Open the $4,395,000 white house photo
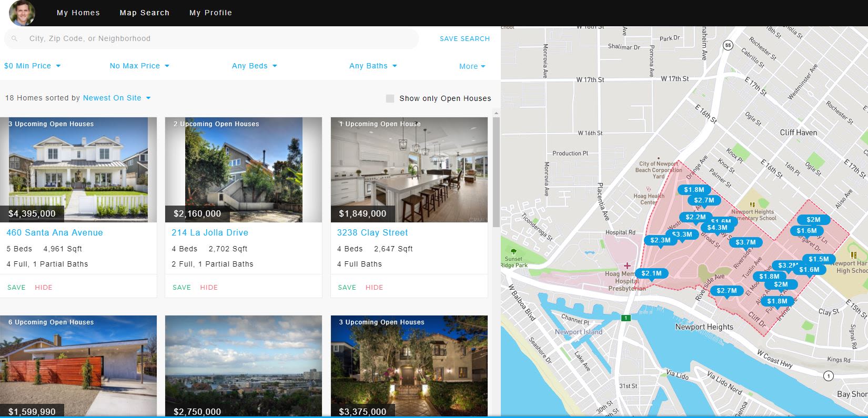The height and width of the screenshot is (418, 868). tap(78, 169)
